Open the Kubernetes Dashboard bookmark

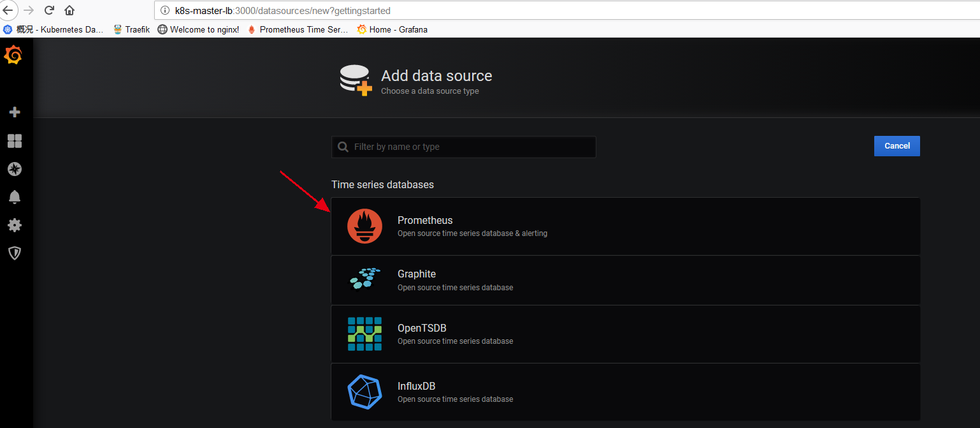click(53, 29)
